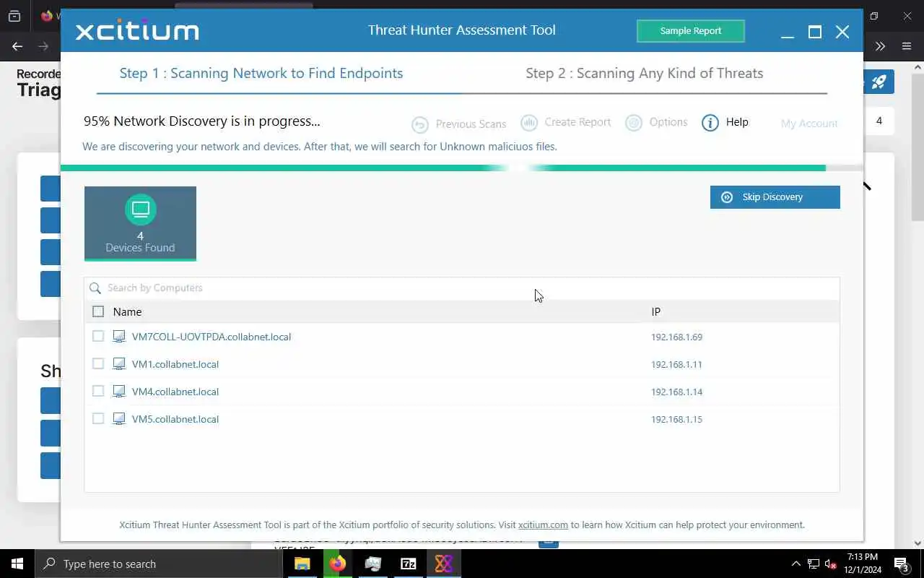Image resolution: width=924 pixels, height=578 pixels.
Task: Click computer icon for VM1.collabnet.local
Action: click(119, 364)
